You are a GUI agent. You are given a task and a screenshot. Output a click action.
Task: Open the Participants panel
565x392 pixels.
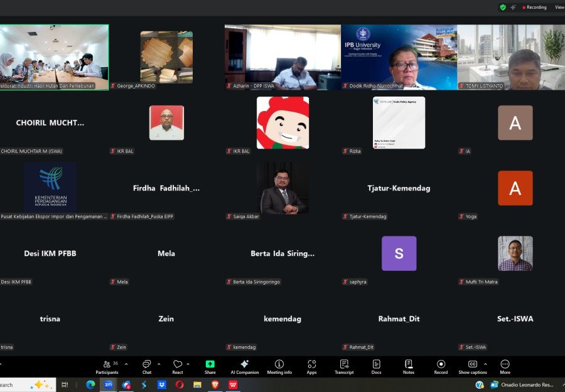[107, 366]
